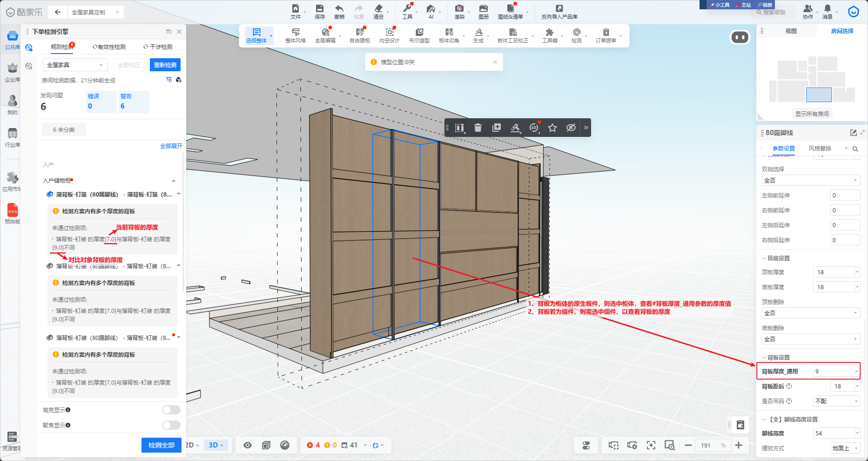Toggle the 高亮显示 highlight switch
The width and height of the screenshot is (868, 461).
[x=171, y=410]
